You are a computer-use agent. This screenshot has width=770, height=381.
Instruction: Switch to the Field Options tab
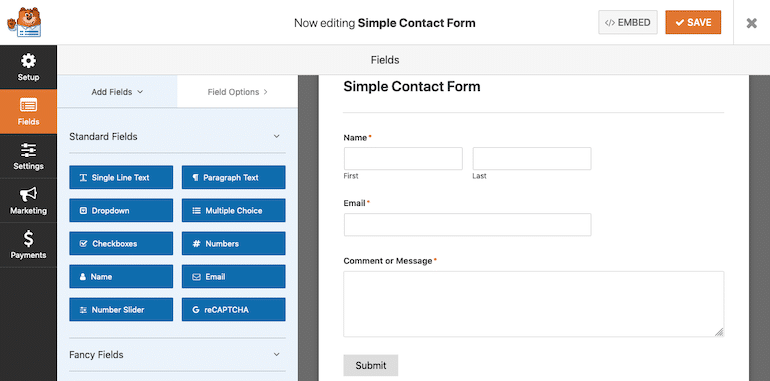coord(238,92)
